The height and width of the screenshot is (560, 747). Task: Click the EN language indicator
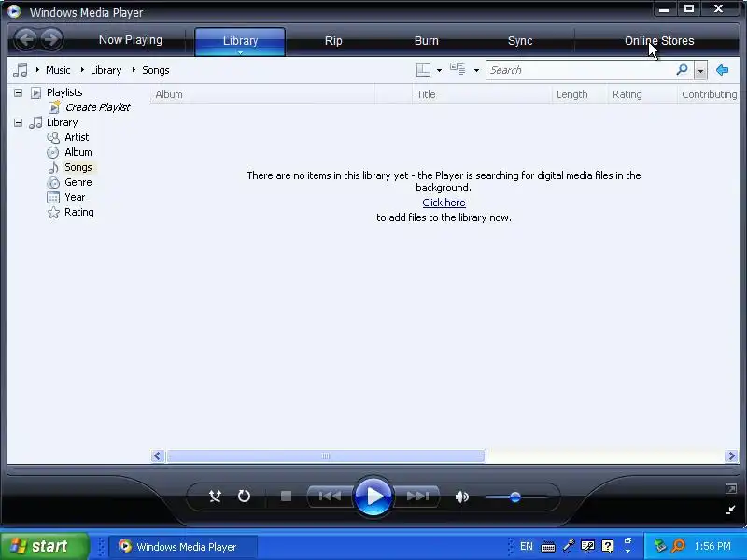pos(527,546)
